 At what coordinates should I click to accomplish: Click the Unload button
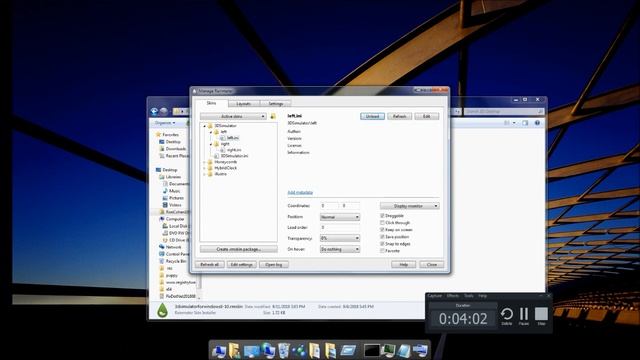point(372,116)
